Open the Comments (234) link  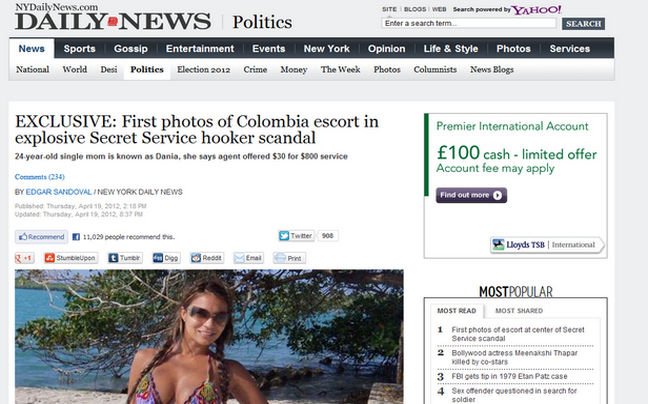40,177
